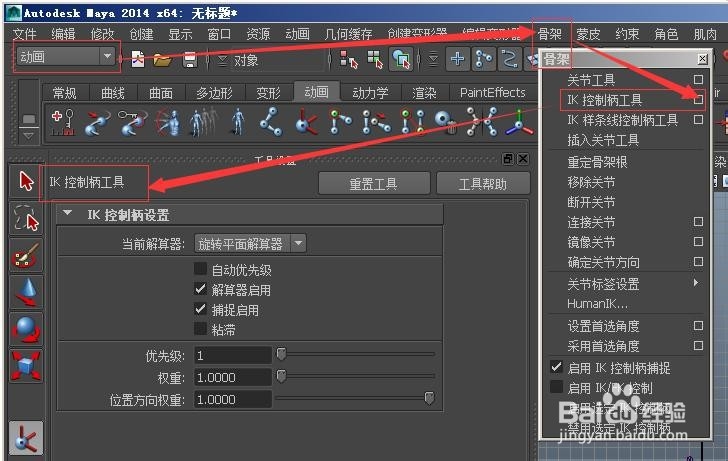Select by object type mode icon
This screenshot has height=461, width=728.
click(375, 59)
